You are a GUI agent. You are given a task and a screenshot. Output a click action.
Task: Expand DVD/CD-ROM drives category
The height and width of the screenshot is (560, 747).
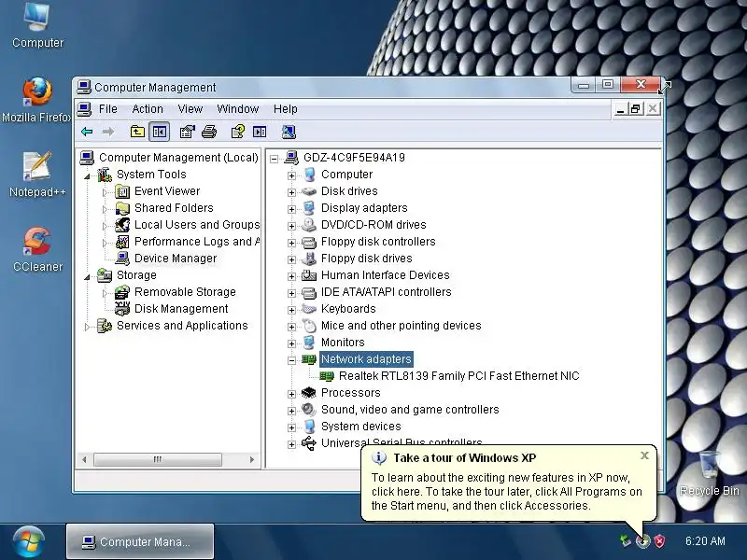(291, 226)
